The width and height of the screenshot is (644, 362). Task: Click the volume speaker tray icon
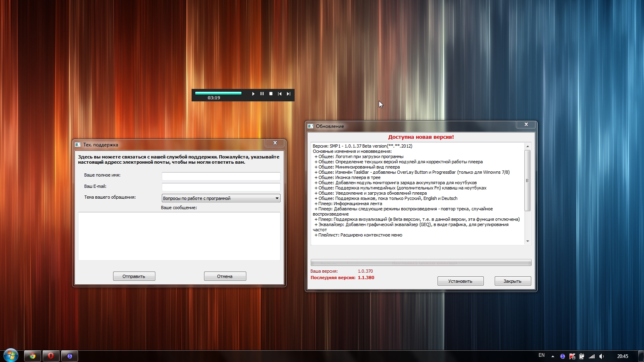pyautogui.click(x=601, y=356)
